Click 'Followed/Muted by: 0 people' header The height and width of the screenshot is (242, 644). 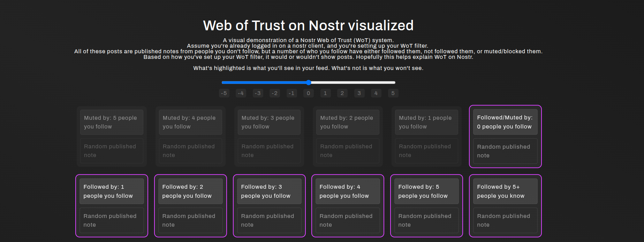coord(505,122)
